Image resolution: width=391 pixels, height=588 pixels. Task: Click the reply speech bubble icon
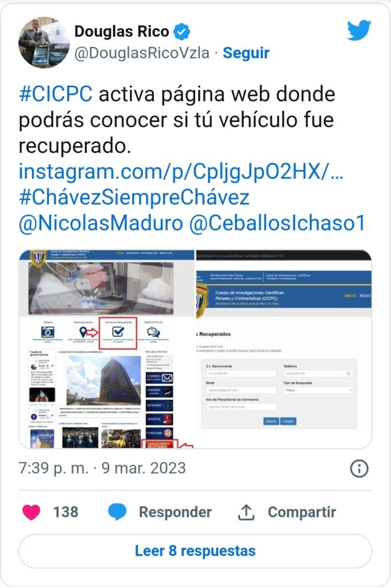point(117,512)
